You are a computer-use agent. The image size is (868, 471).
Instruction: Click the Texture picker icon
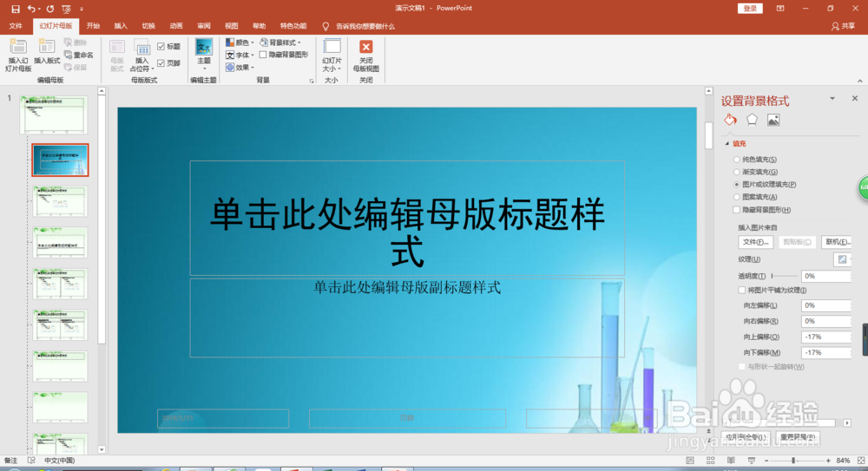tap(842, 259)
